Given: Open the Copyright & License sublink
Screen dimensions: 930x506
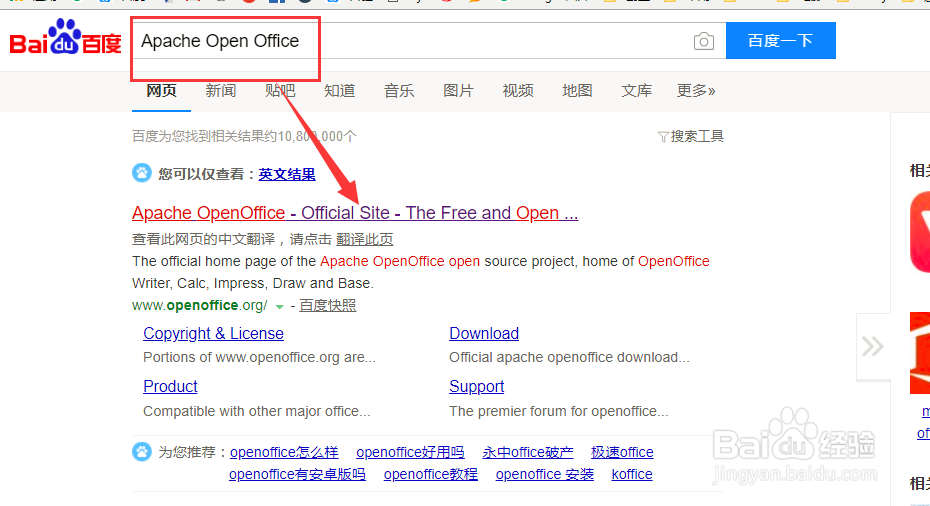Looking at the screenshot, I should point(214,333).
